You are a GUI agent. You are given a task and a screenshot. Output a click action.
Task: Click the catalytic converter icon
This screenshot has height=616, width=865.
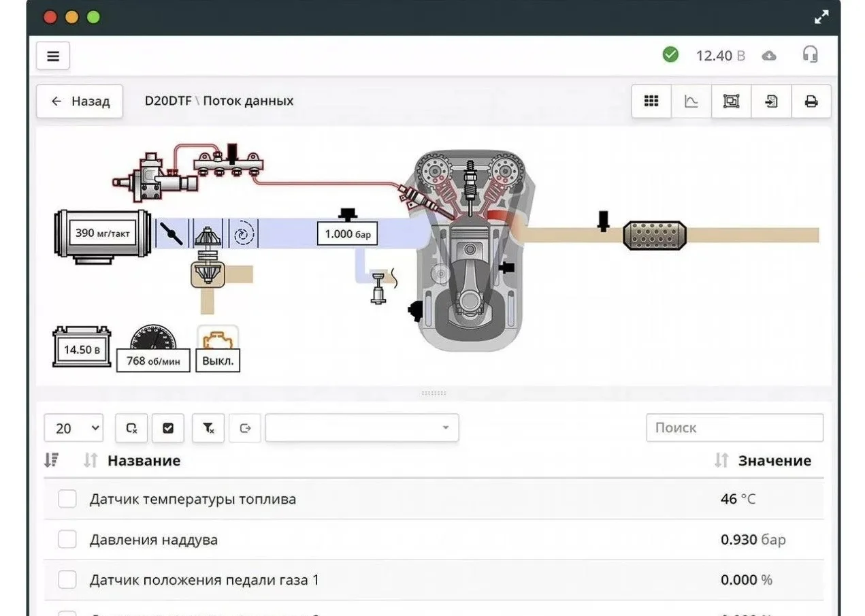655,235
